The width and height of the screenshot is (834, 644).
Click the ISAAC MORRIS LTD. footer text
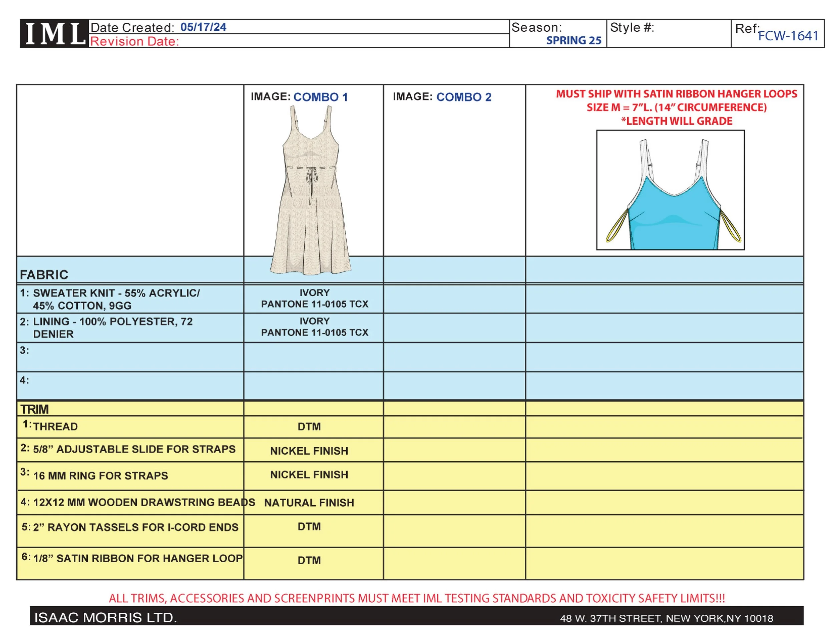106,618
